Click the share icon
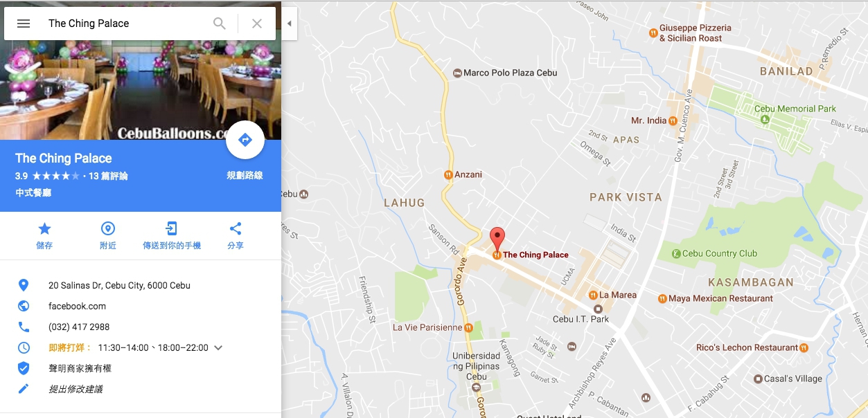Image resolution: width=868 pixels, height=418 pixels. [236, 228]
